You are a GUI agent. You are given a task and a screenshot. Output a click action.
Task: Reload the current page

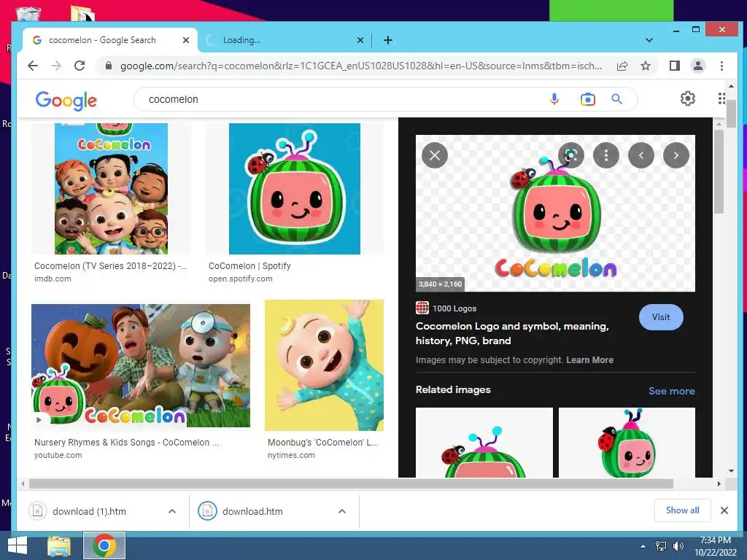[80, 66]
